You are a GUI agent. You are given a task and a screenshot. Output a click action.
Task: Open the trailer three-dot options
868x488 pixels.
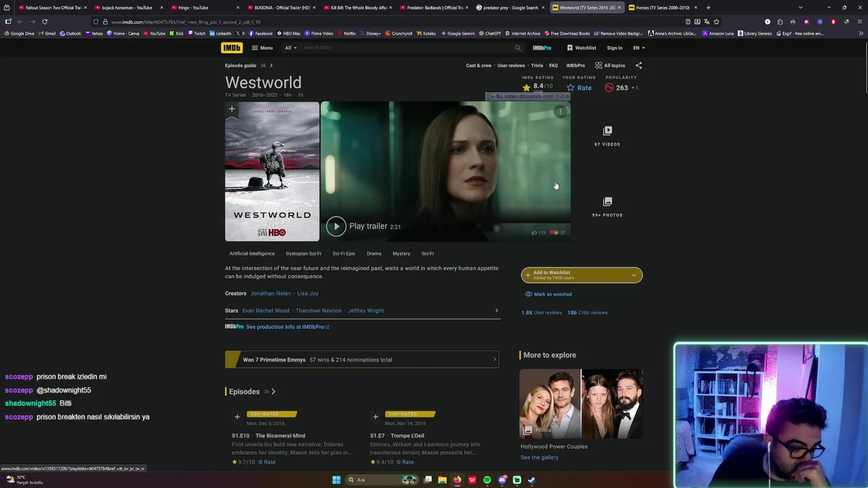point(560,112)
